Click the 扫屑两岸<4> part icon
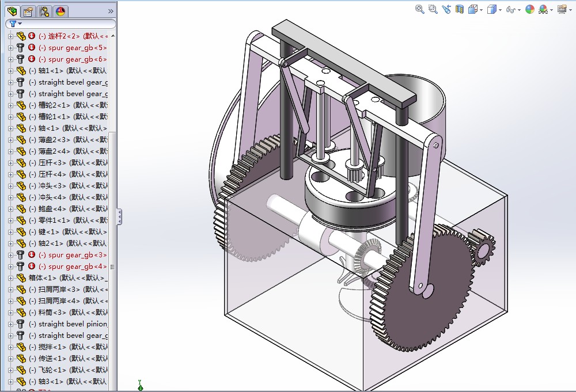 21,300
